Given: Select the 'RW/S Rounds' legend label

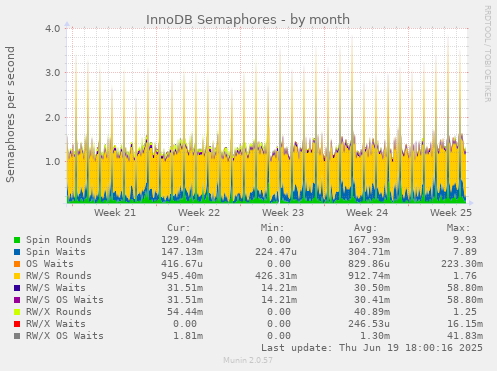Looking at the screenshot, I should pyautogui.click(x=59, y=276).
